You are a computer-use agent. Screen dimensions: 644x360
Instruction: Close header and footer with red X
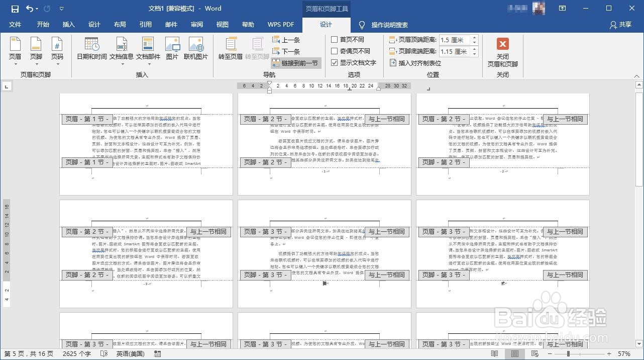coord(502,44)
